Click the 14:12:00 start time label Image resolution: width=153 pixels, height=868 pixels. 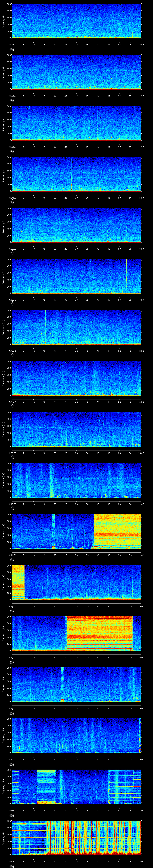12,606
